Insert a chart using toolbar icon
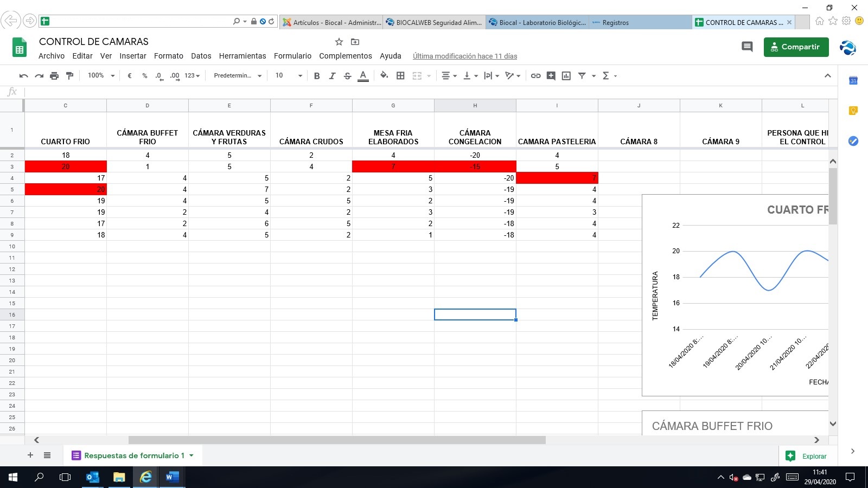 (x=566, y=76)
